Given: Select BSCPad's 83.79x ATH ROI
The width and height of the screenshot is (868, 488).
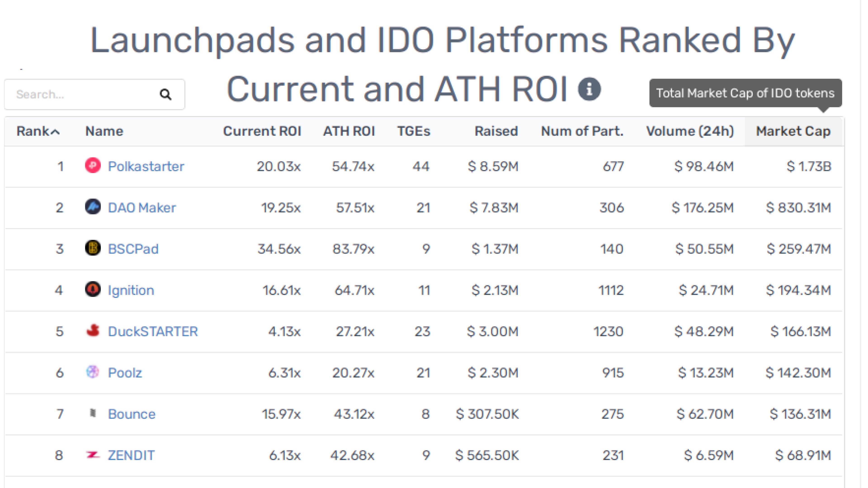Looking at the screenshot, I should 353,249.
